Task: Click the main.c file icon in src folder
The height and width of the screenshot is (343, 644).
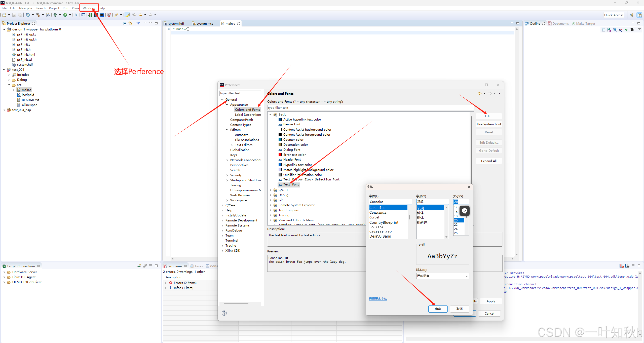Action: 19,90
